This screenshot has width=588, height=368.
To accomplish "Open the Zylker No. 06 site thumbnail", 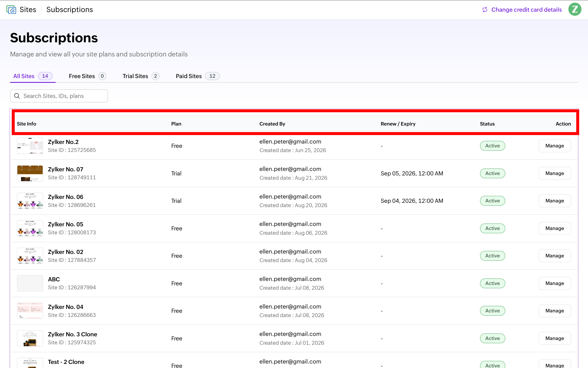I will coord(30,201).
